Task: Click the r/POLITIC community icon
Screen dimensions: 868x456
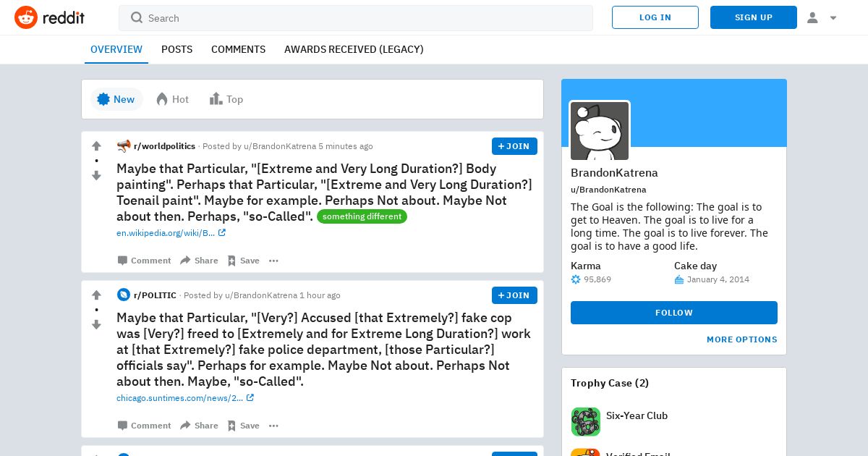Action: (124, 295)
